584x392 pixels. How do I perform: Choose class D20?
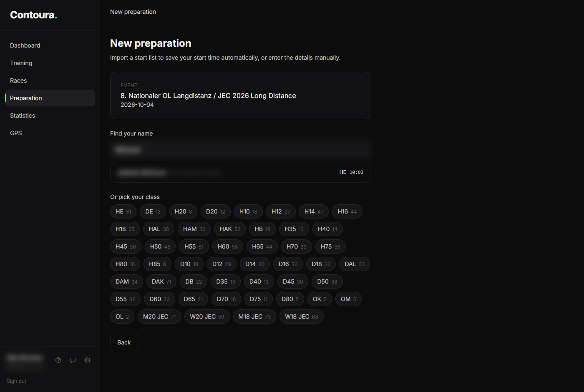215,211
